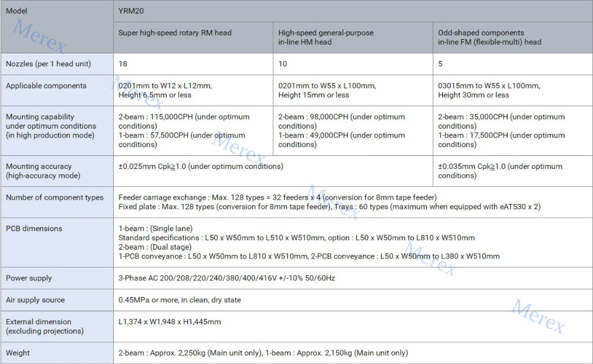The height and width of the screenshot is (364, 593).
Task: Select the nozzle count value 5
Action: click(441, 64)
